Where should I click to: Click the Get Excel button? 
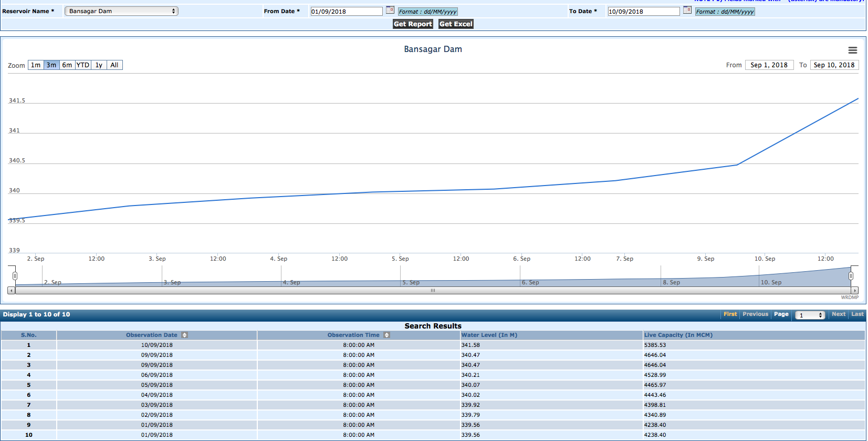pos(456,24)
